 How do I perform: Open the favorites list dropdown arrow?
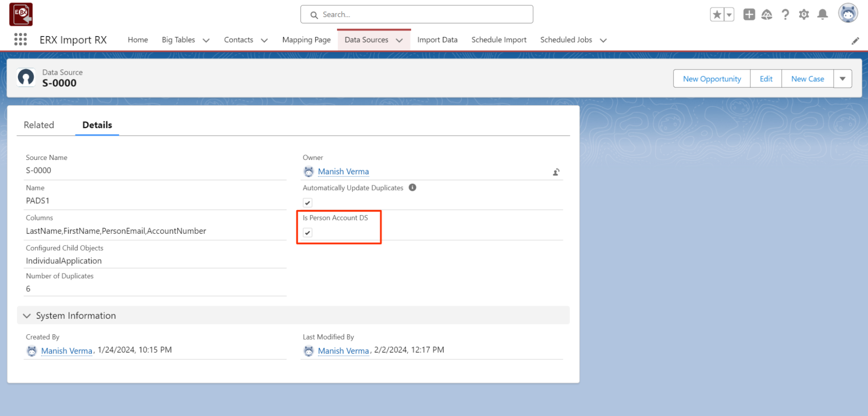pyautogui.click(x=729, y=15)
